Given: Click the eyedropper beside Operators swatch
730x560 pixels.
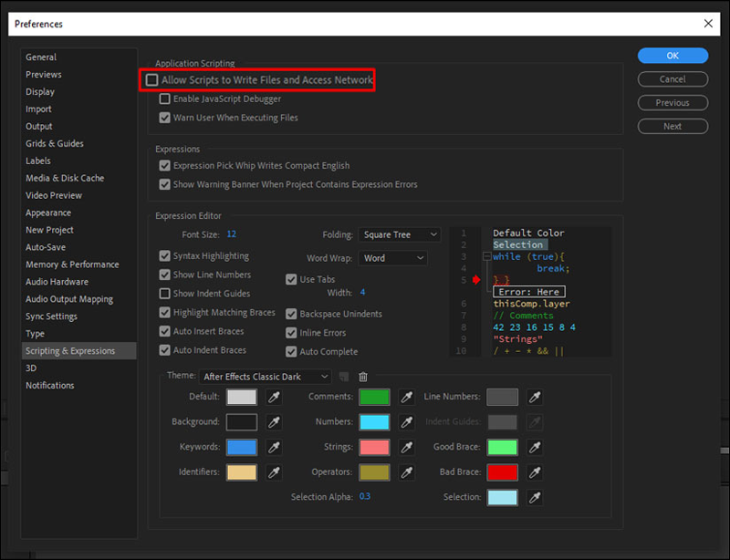Looking at the screenshot, I should [x=407, y=472].
